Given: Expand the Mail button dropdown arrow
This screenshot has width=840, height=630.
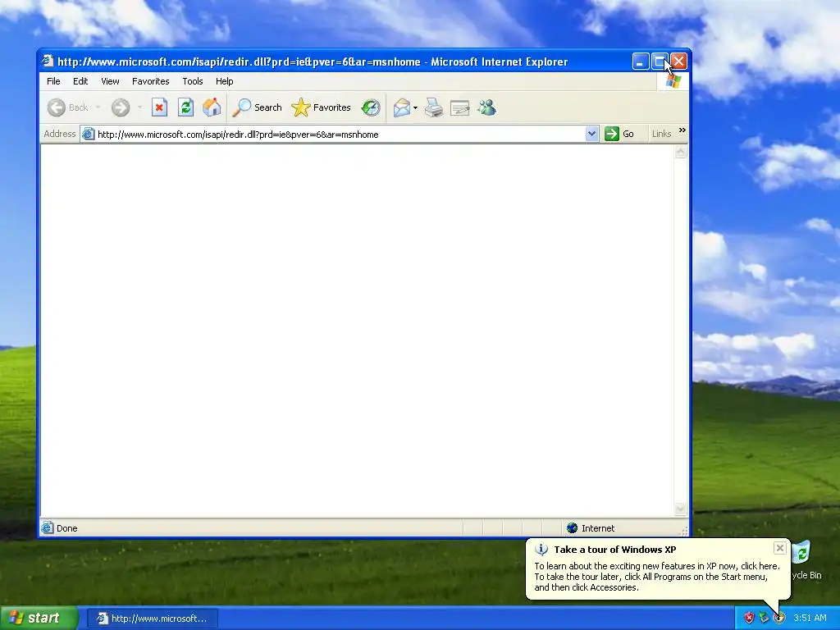Looking at the screenshot, I should point(415,107).
